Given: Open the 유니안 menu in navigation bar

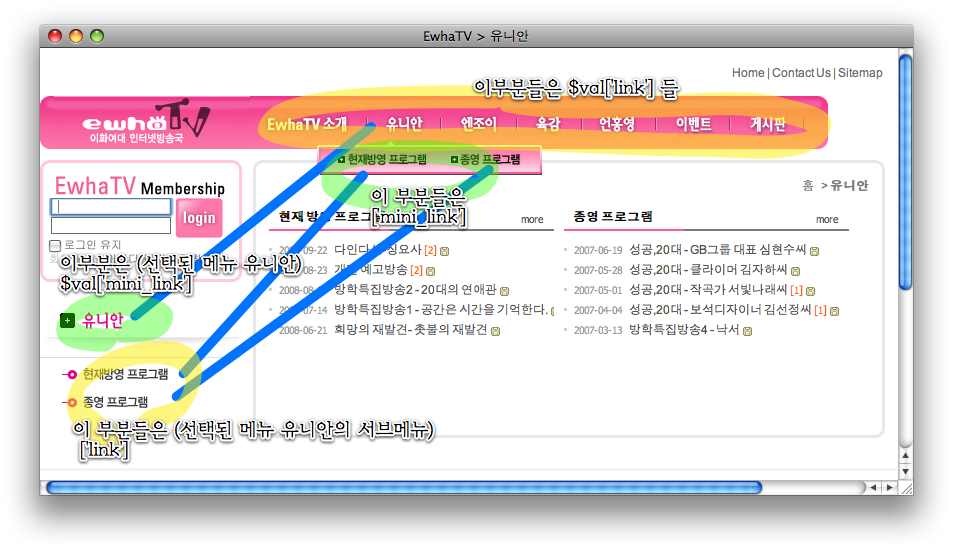Looking at the screenshot, I should (x=404, y=124).
